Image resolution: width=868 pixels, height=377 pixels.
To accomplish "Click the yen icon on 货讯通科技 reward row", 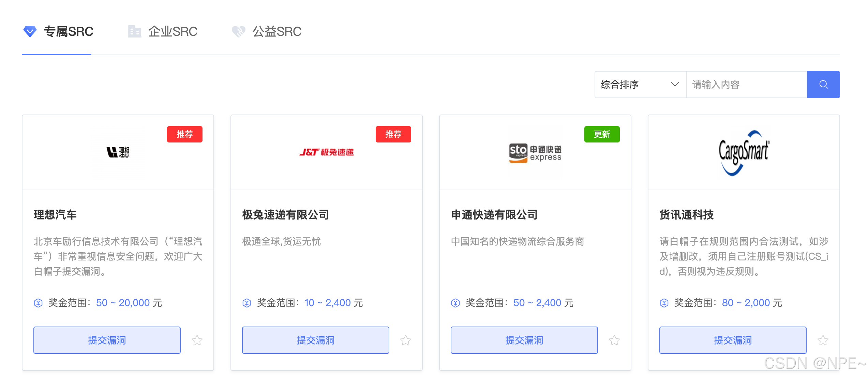I will click(x=664, y=303).
